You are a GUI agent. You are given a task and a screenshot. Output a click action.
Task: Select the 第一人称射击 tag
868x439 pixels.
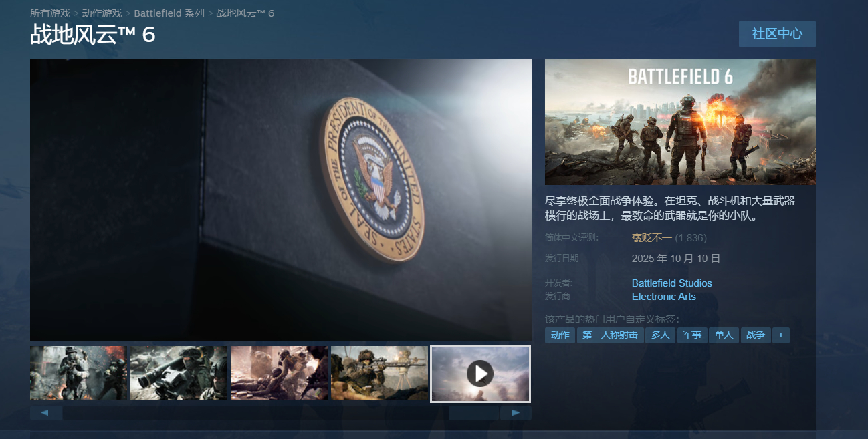point(610,335)
